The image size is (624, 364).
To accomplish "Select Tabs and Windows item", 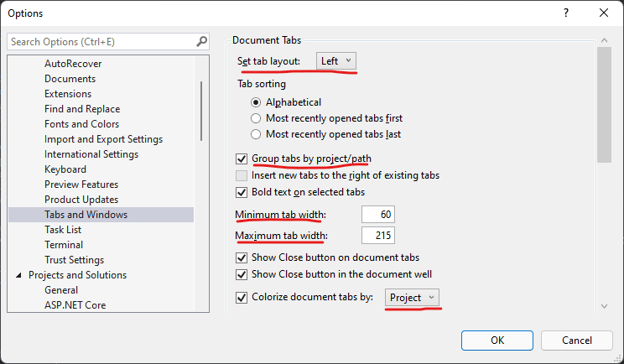I will coord(101,215).
